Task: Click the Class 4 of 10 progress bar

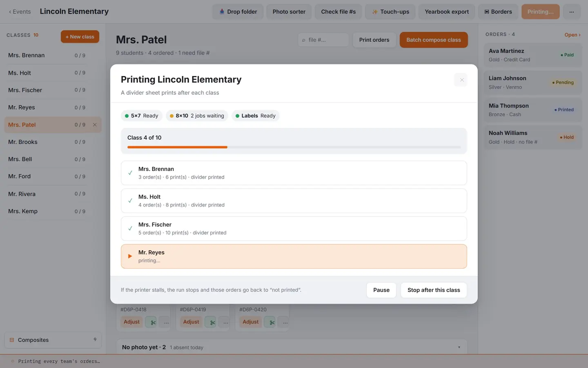Action: [x=294, y=147]
